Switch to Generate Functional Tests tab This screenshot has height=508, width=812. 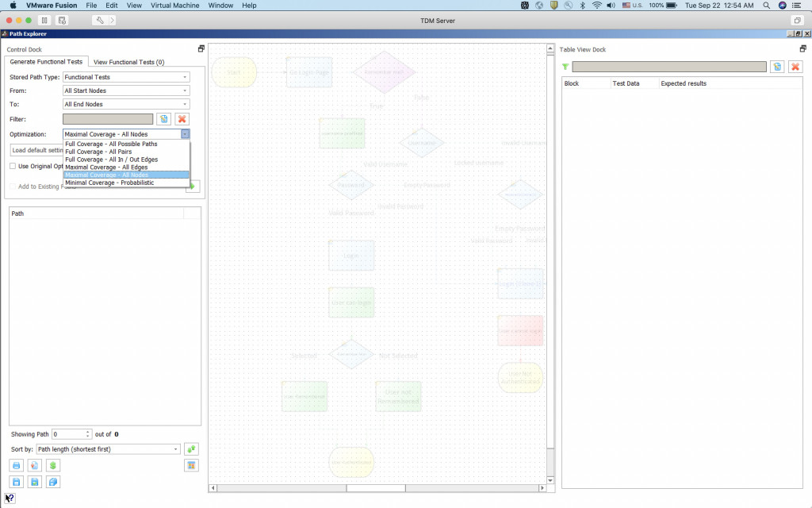click(x=46, y=62)
